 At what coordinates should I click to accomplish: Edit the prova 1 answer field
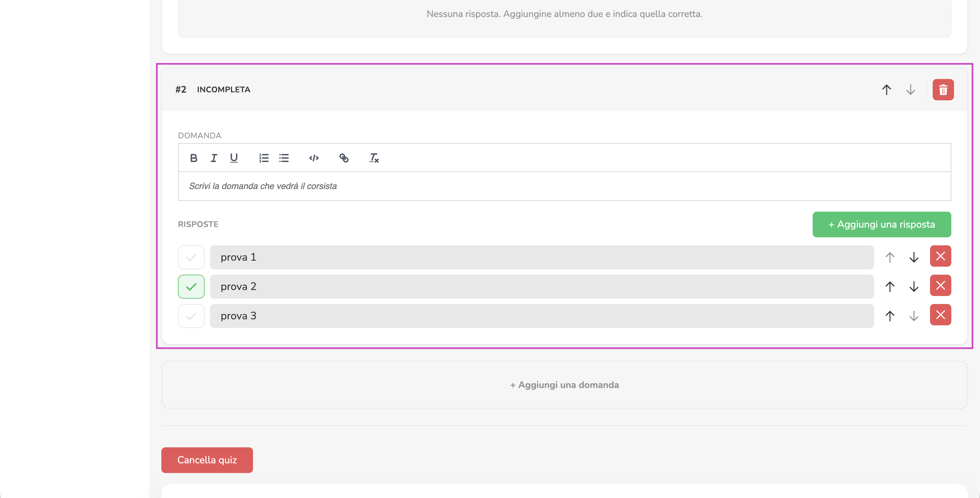click(x=542, y=257)
